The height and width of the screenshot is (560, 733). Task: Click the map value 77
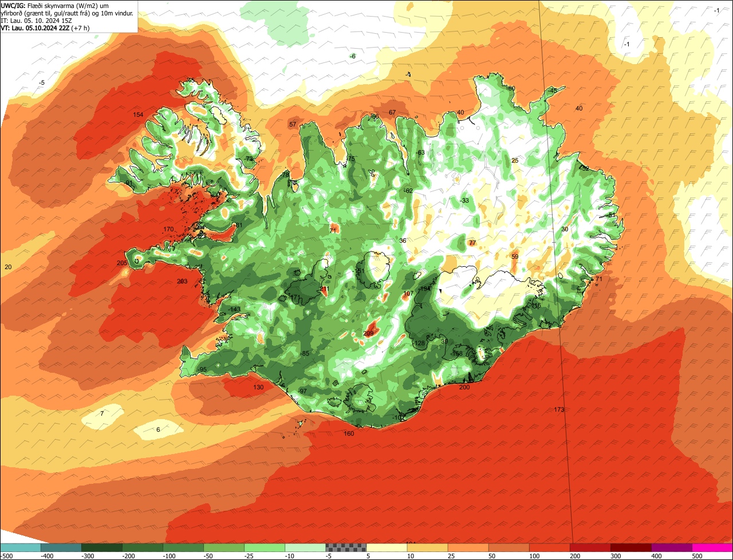click(472, 243)
